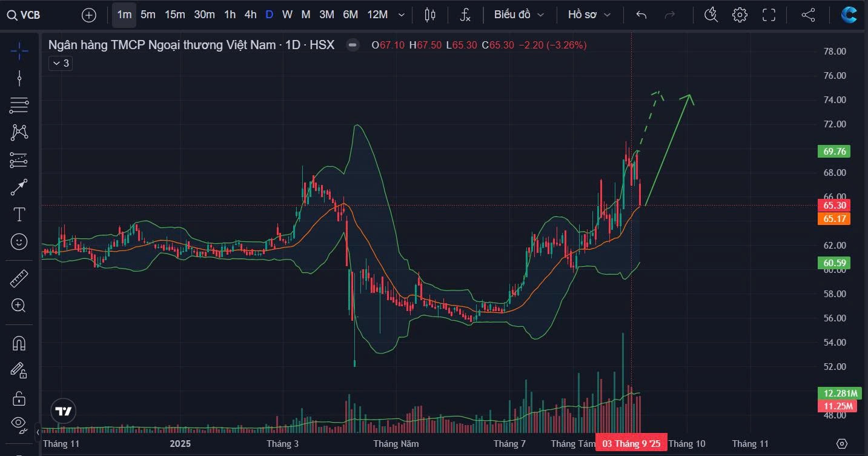Collapse the left drawing toolbar arrow

[x=38, y=432]
